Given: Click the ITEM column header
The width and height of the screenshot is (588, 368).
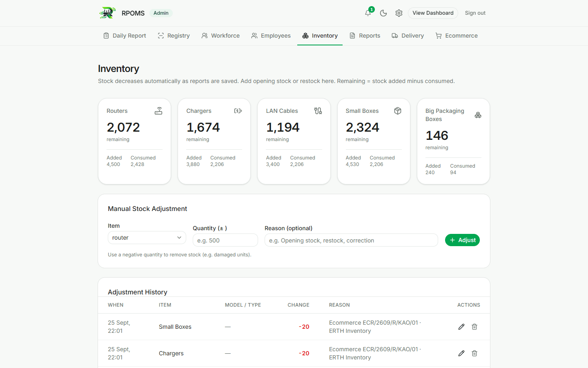Looking at the screenshot, I should [165, 305].
